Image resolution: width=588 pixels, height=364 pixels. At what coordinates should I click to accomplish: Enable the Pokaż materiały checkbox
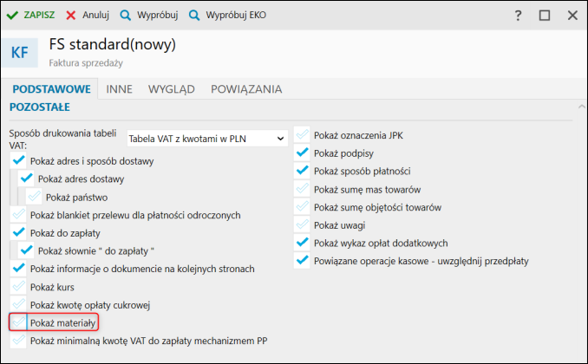pyautogui.click(x=18, y=322)
